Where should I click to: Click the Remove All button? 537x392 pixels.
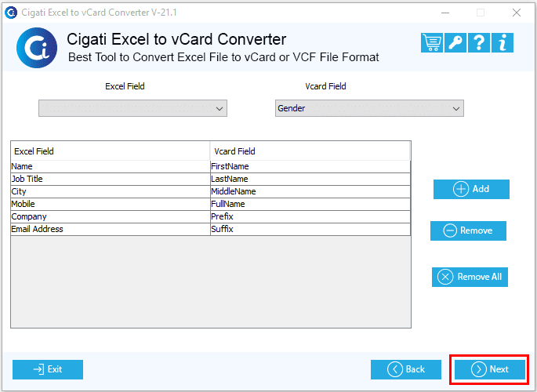[470, 277]
